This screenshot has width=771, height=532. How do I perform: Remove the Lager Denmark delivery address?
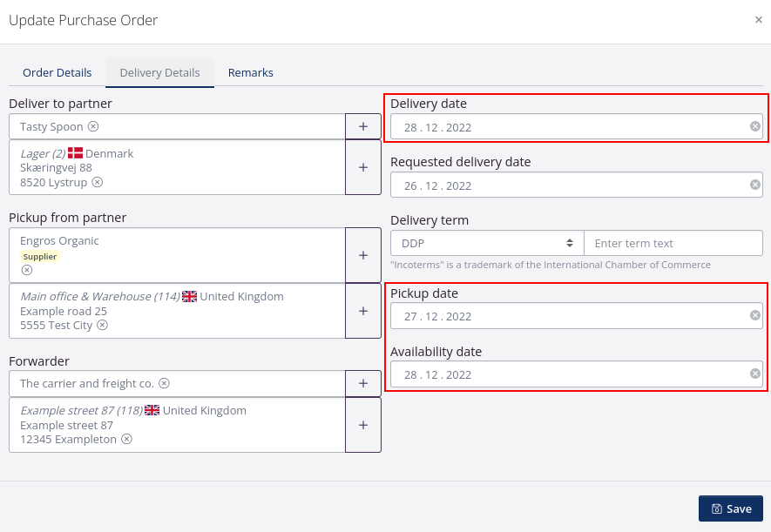pyautogui.click(x=98, y=183)
